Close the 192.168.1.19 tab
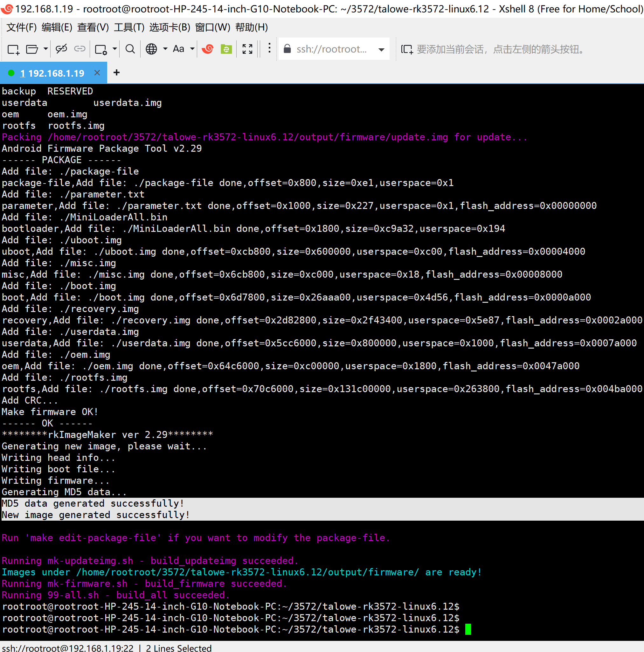The image size is (644, 652). [97, 73]
